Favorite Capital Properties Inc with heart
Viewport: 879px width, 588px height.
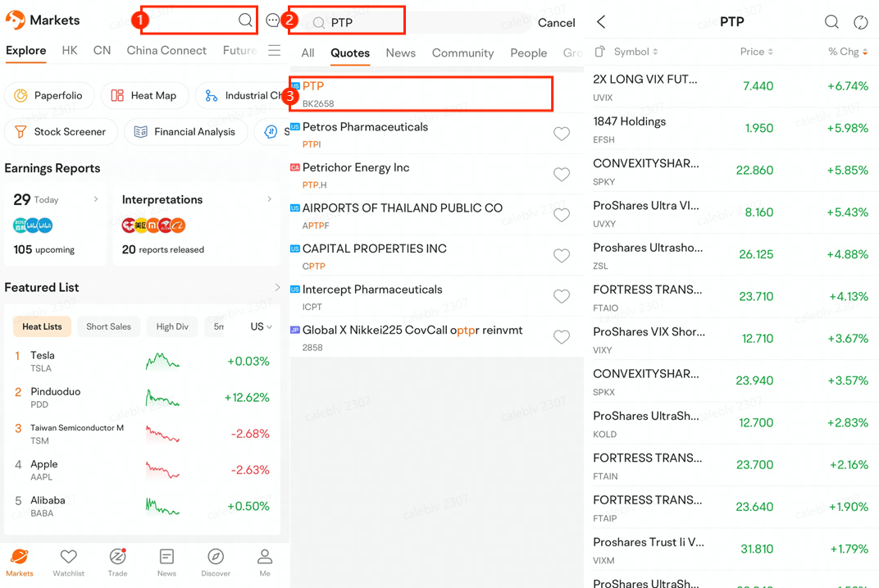coord(562,256)
